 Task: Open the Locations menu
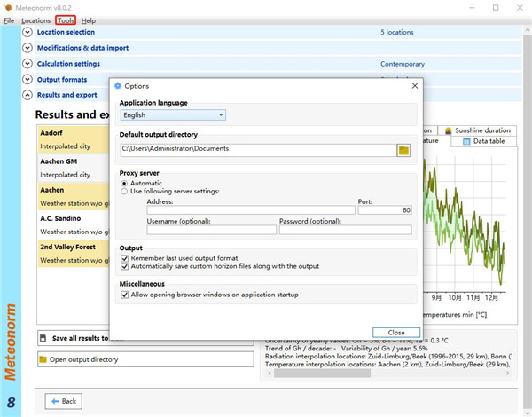(35, 20)
